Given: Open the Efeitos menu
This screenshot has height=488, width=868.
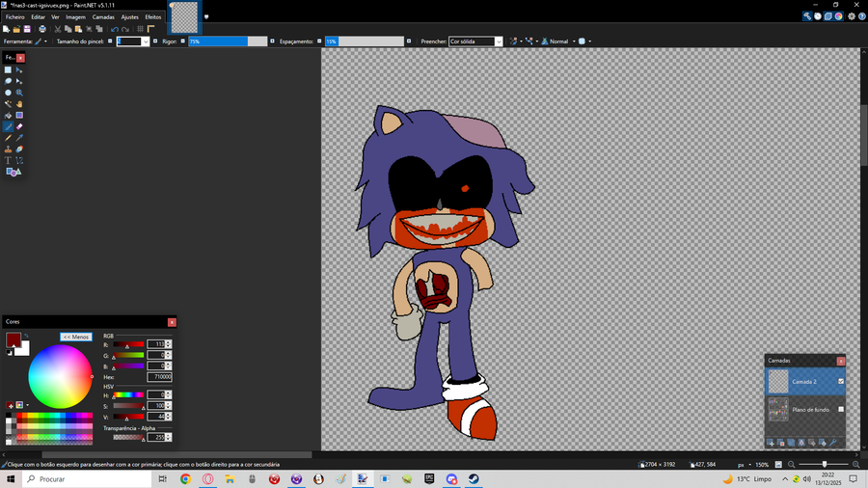Looking at the screenshot, I should (x=153, y=17).
